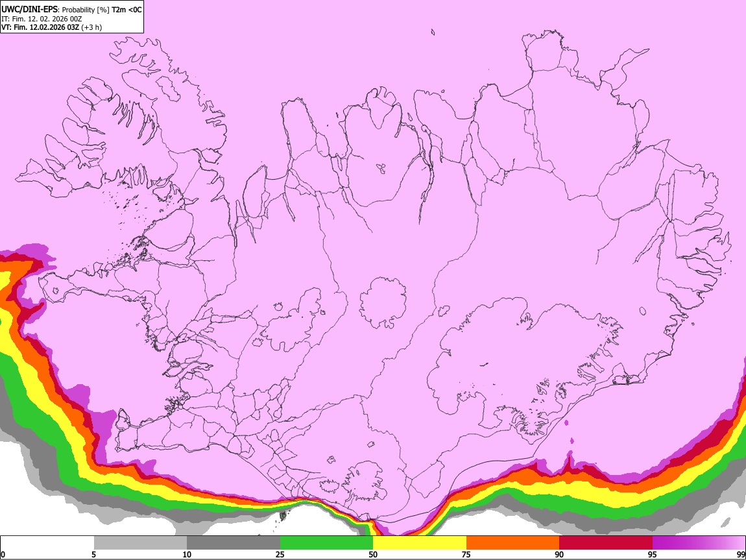Click the green 25–50% legend band
746x560 pixels.
[x=326, y=543]
